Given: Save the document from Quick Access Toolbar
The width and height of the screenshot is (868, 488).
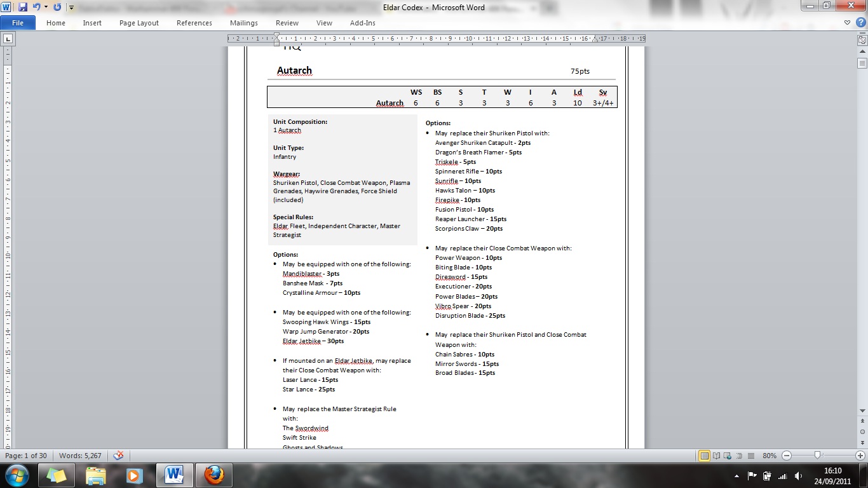Looking at the screenshot, I should (23, 7).
